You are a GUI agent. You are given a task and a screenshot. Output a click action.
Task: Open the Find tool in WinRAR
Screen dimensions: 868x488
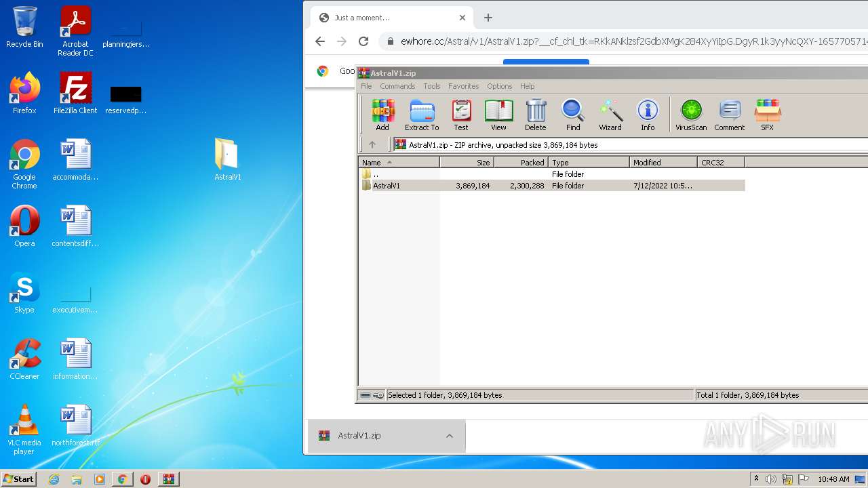573,115
